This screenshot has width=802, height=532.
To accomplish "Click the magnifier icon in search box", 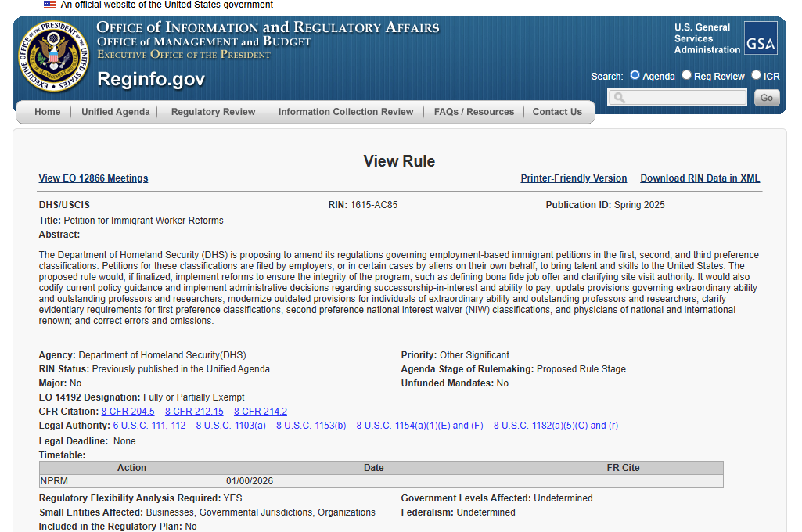I will 620,98.
